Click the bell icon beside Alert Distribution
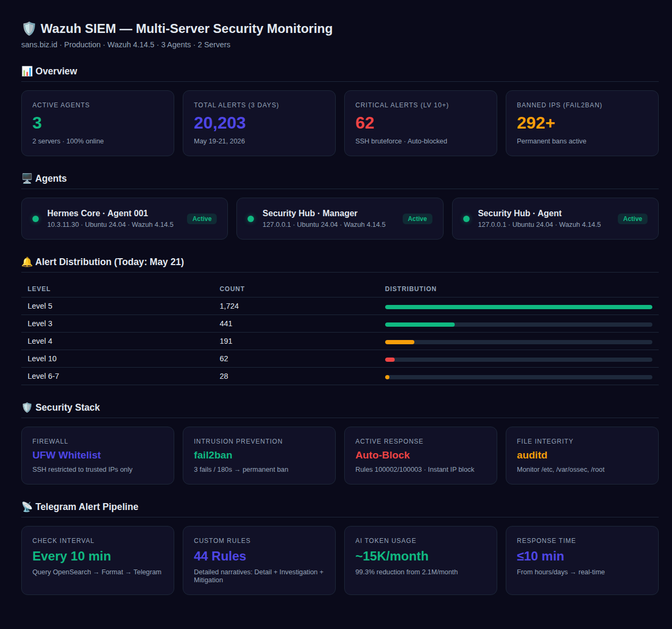Screen dimensions: 672x629 pyautogui.click(x=27, y=262)
